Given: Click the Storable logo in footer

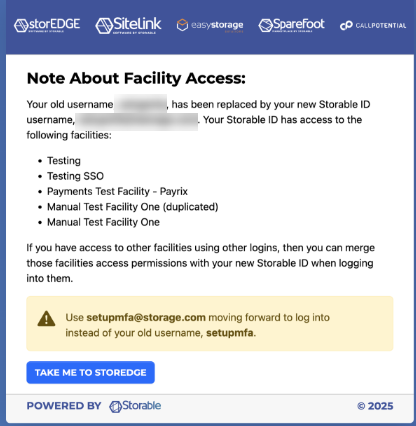Looking at the screenshot, I should [x=135, y=406].
